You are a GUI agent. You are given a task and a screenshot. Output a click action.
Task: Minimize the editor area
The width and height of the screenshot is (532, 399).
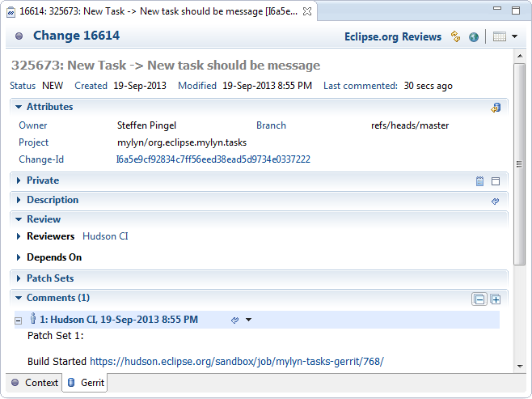497,8
